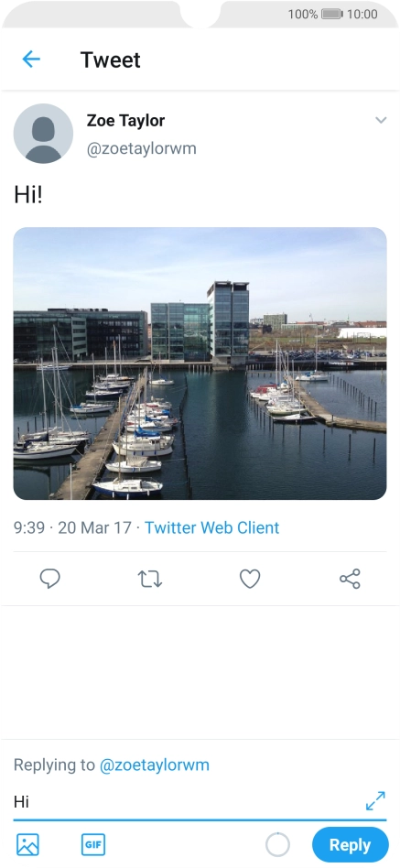The width and height of the screenshot is (400, 868).
Task: Send the reply with Reply button
Action: pyautogui.click(x=351, y=845)
